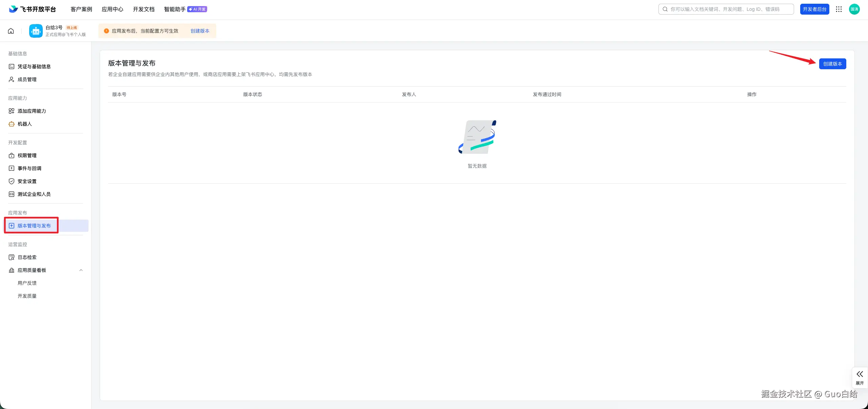Open 事件与回调 events and callbacks
Screen dimensions: 868x409
point(29,168)
